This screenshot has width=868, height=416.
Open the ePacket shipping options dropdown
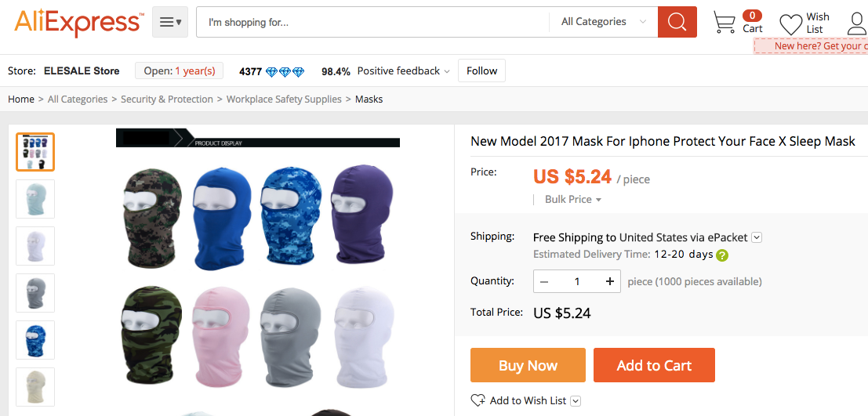tap(757, 237)
